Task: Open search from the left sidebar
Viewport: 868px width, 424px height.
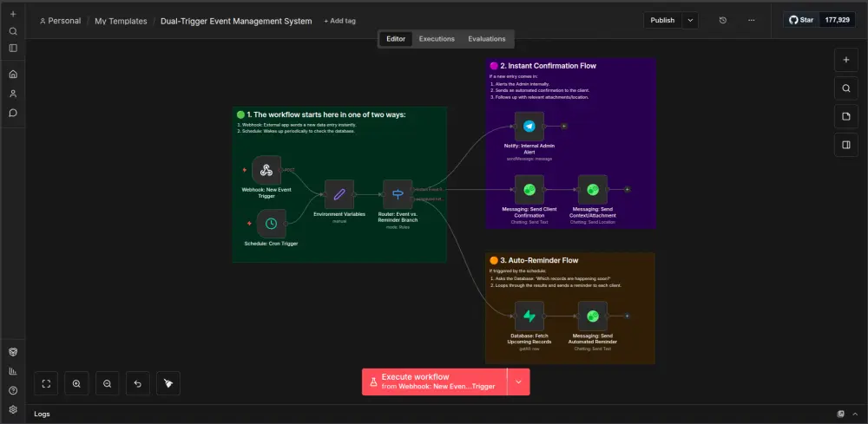Action: 13,31
